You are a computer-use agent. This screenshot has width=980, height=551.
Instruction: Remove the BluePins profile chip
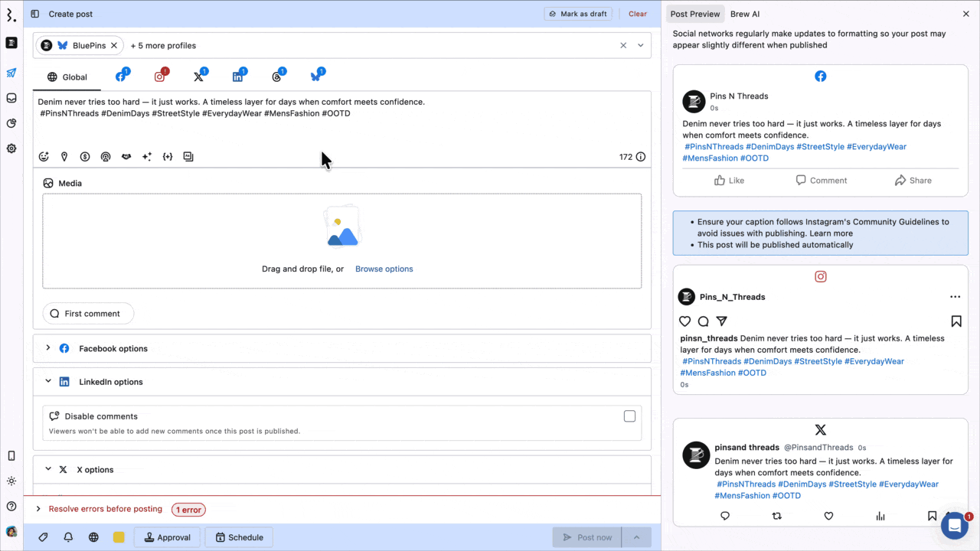click(x=114, y=46)
